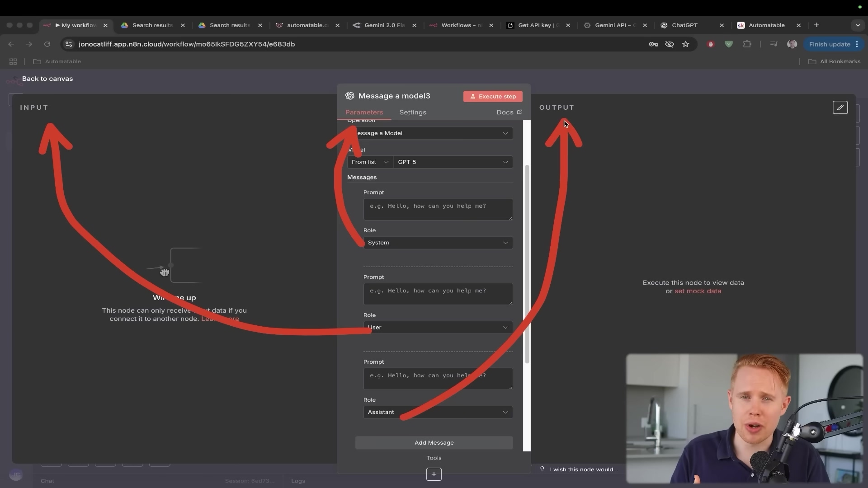Screen dimensions: 868x488
Task: Bookmark this page with the star icon
Action: tap(686, 44)
